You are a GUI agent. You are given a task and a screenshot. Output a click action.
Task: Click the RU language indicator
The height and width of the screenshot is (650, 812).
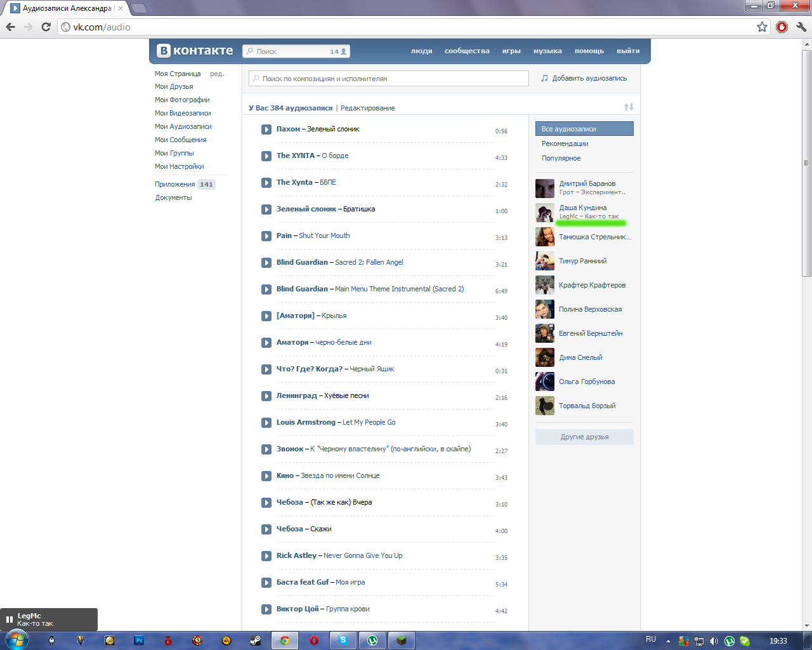(x=651, y=640)
